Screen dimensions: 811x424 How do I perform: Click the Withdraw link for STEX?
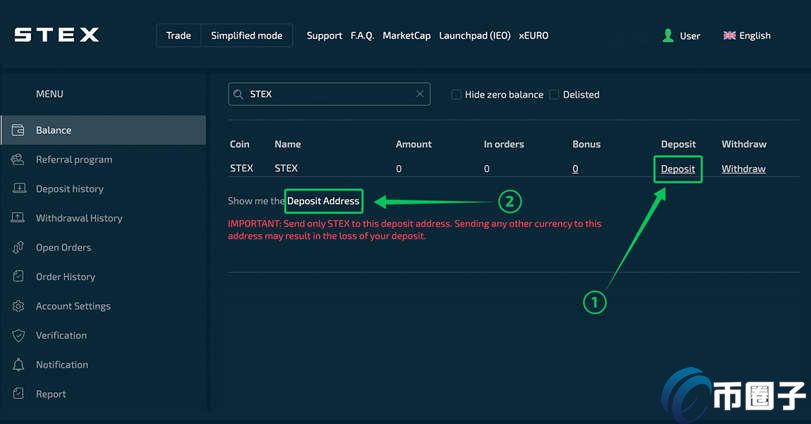[x=744, y=169]
